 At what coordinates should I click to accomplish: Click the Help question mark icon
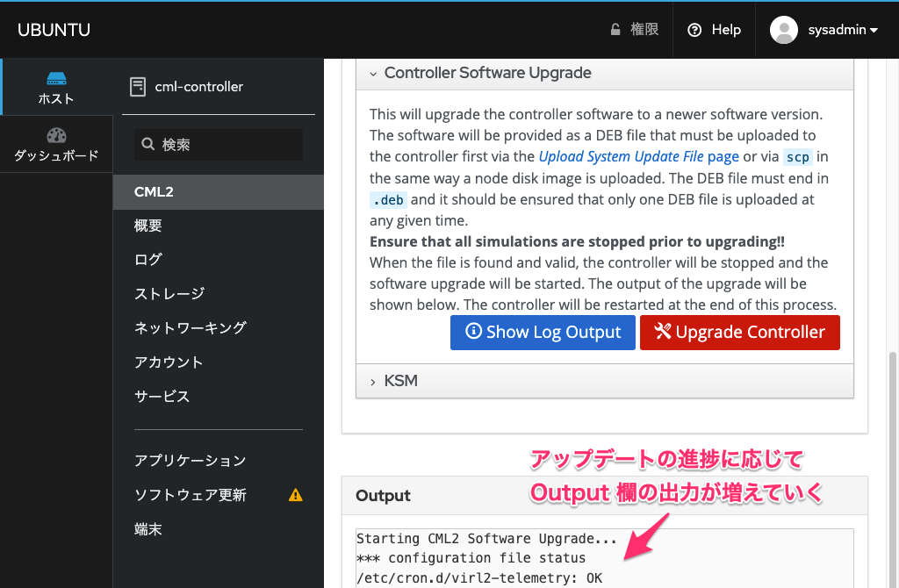[694, 30]
